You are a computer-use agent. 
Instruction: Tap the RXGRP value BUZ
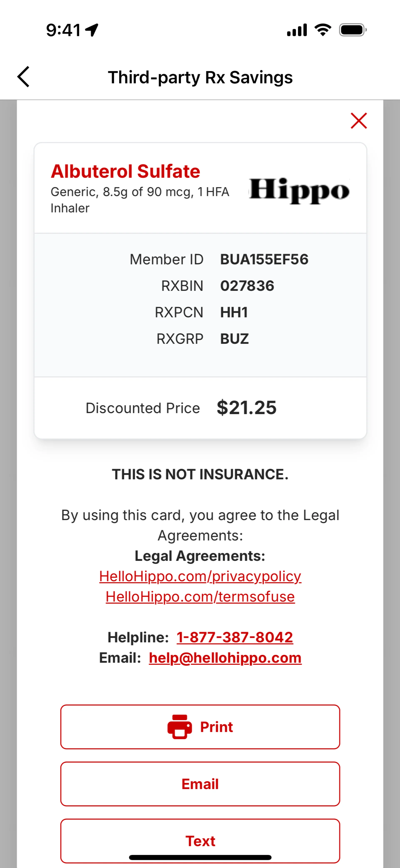point(234,339)
